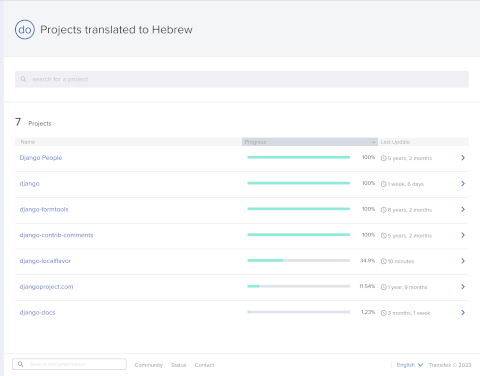Click the chevron arrow for Django People
480x376 pixels.
[463, 158]
